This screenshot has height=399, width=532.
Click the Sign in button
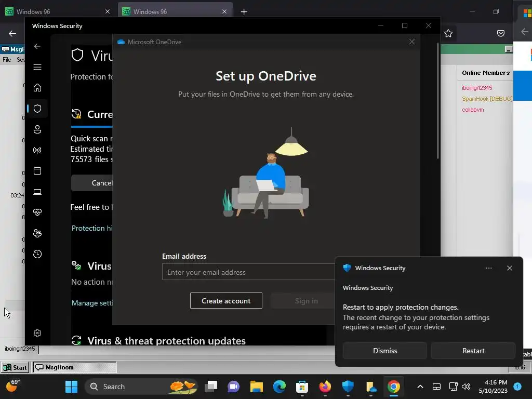306,301
